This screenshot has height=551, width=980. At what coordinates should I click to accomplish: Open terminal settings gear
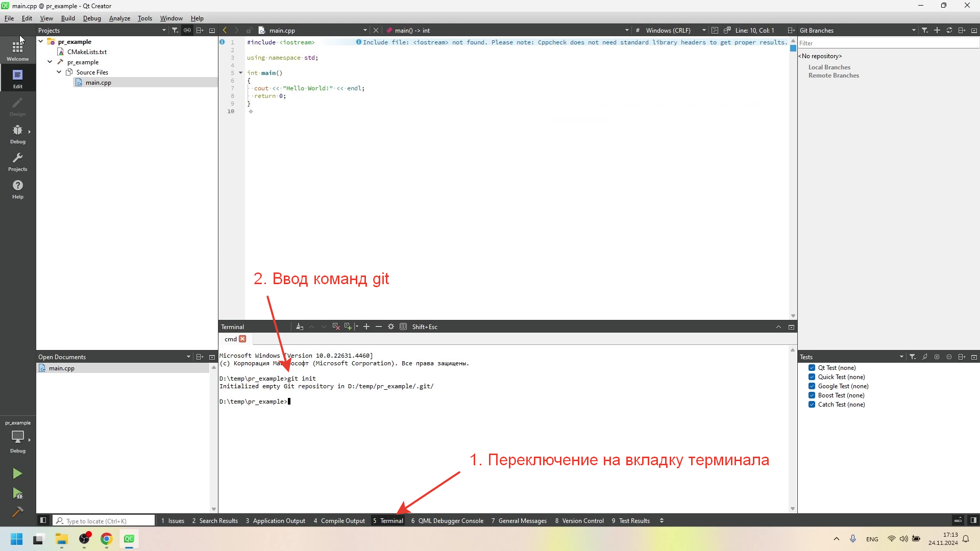(x=391, y=327)
